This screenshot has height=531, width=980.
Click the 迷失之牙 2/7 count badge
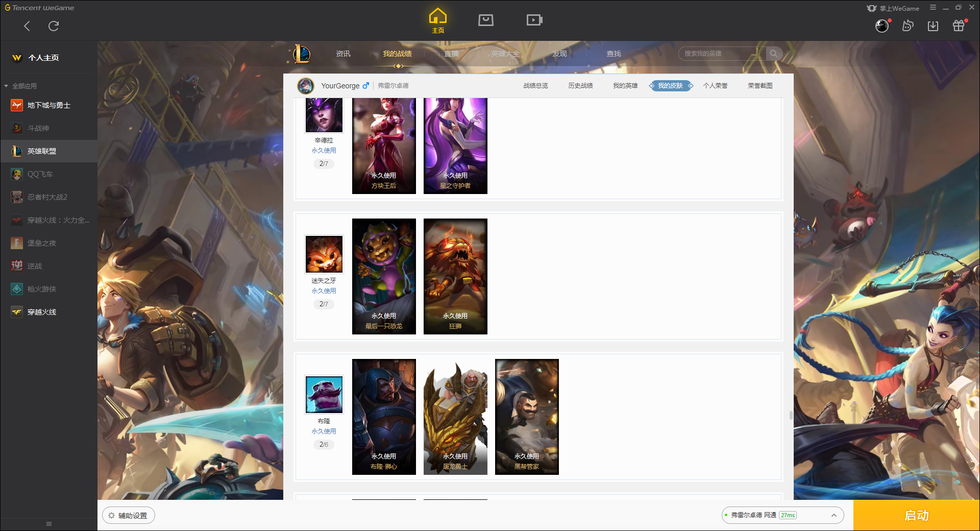click(324, 304)
